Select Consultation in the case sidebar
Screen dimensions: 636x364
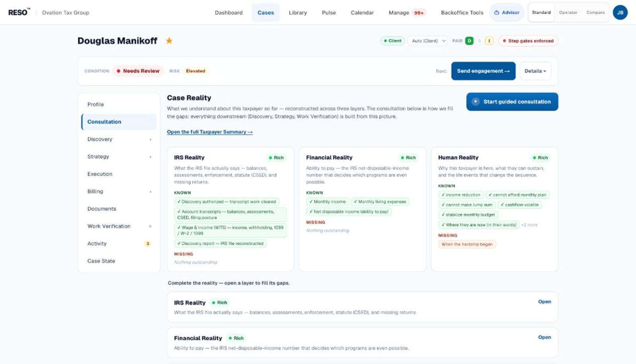119,122
